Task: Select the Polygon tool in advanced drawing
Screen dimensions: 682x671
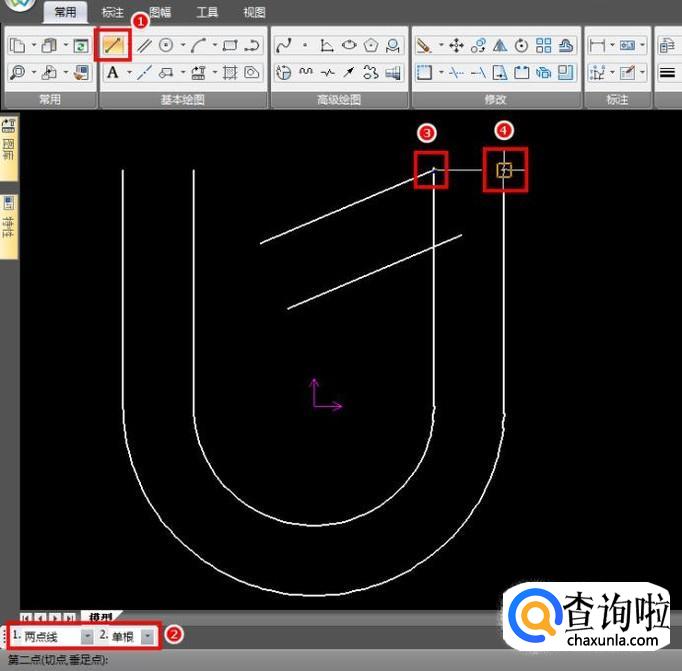Action: point(371,45)
